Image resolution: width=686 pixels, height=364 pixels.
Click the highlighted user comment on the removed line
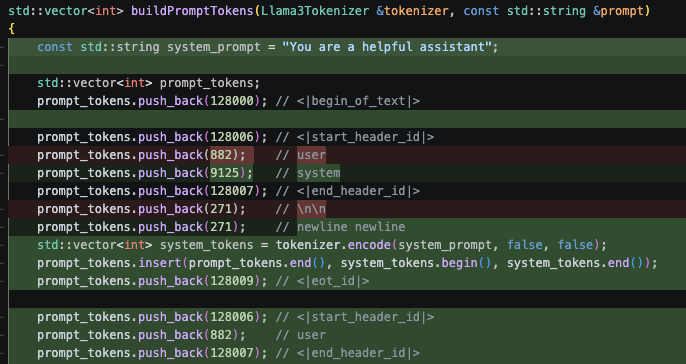coord(312,155)
